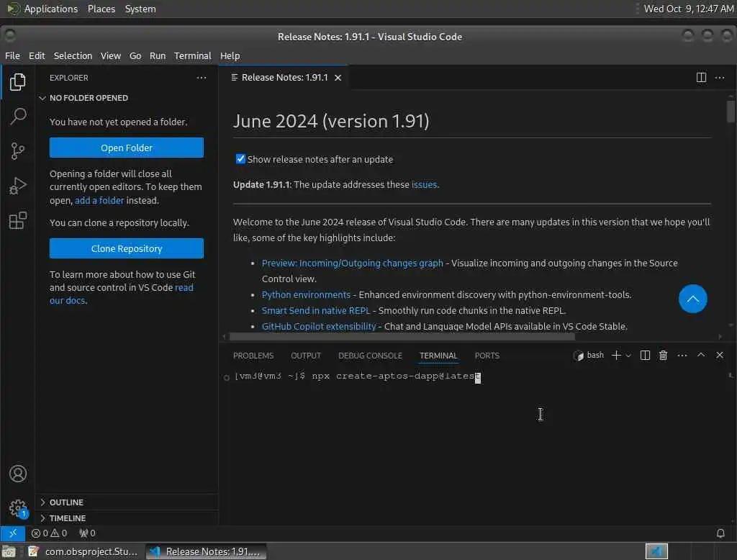Image resolution: width=737 pixels, height=560 pixels.
Task: Open the Python environments link
Action: [306, 295]
